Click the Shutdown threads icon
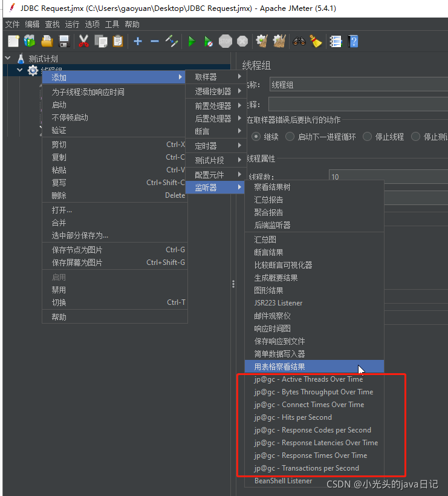 pos(242,42)
